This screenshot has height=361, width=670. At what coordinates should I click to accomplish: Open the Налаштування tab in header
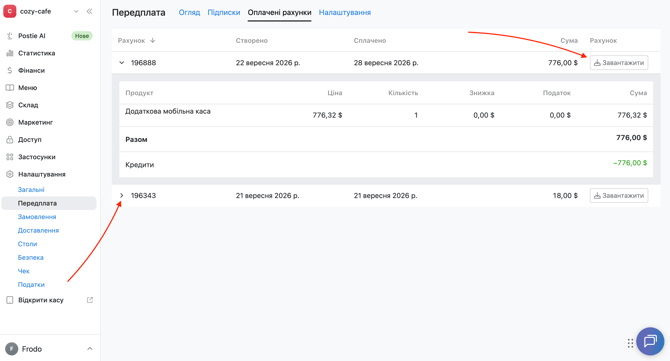(x=345, y=12)
